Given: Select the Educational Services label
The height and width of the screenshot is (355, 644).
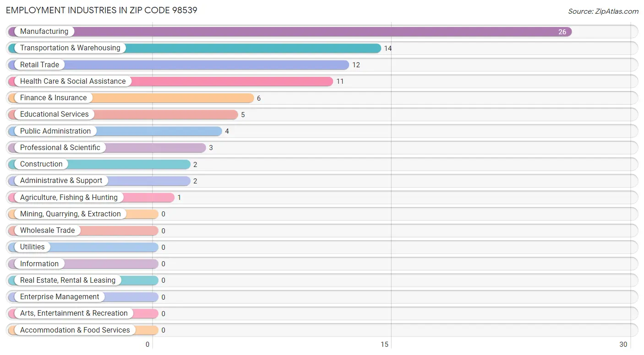Looking at the screenshot, I should [x=54, y=114].
